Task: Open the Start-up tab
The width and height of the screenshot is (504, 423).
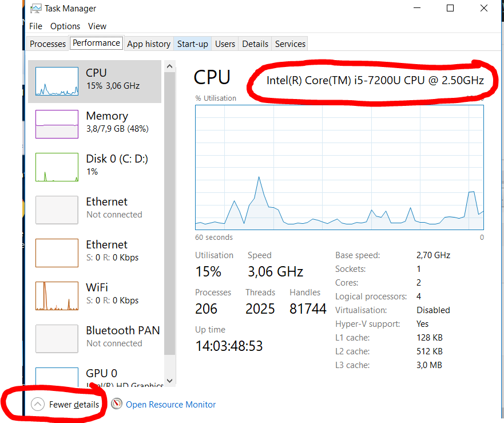Action: (x=193, y=44)
